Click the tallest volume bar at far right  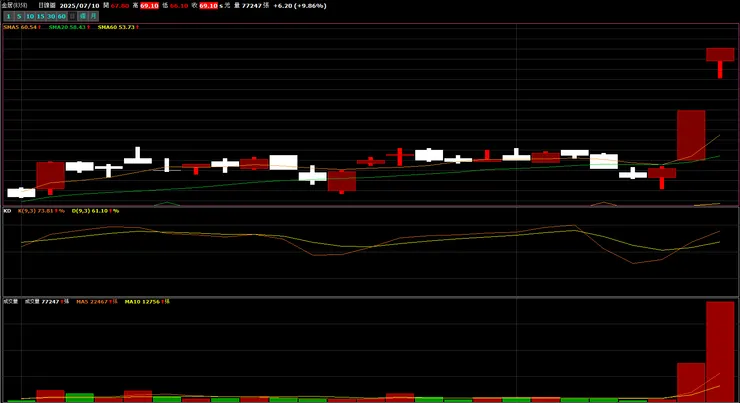click(720, 352)
